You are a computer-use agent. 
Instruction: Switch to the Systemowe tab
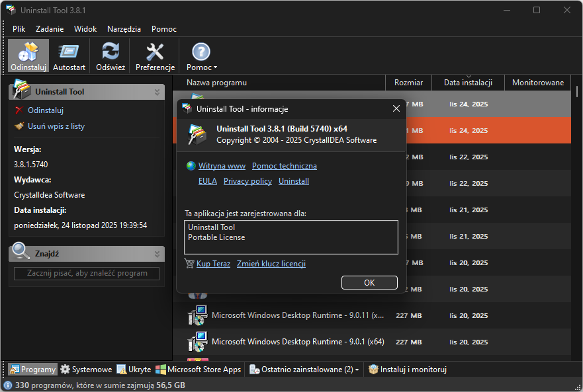(86, 370)
